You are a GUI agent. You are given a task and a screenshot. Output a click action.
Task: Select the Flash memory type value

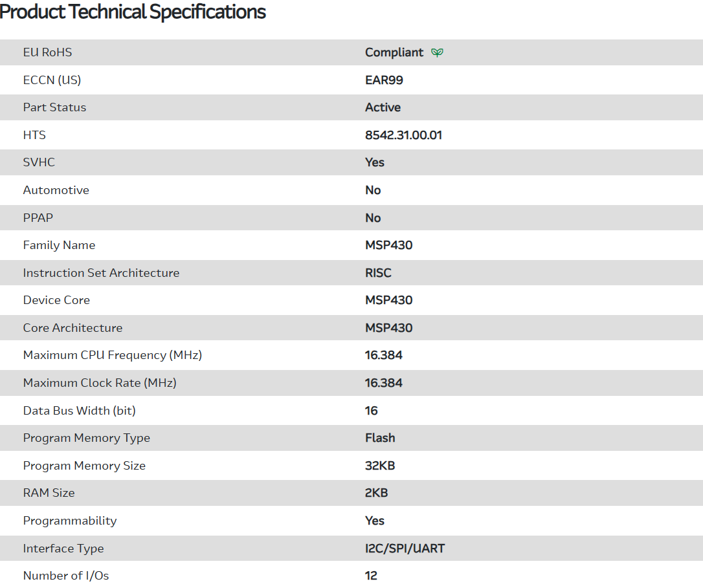click(x=380, y=438)
